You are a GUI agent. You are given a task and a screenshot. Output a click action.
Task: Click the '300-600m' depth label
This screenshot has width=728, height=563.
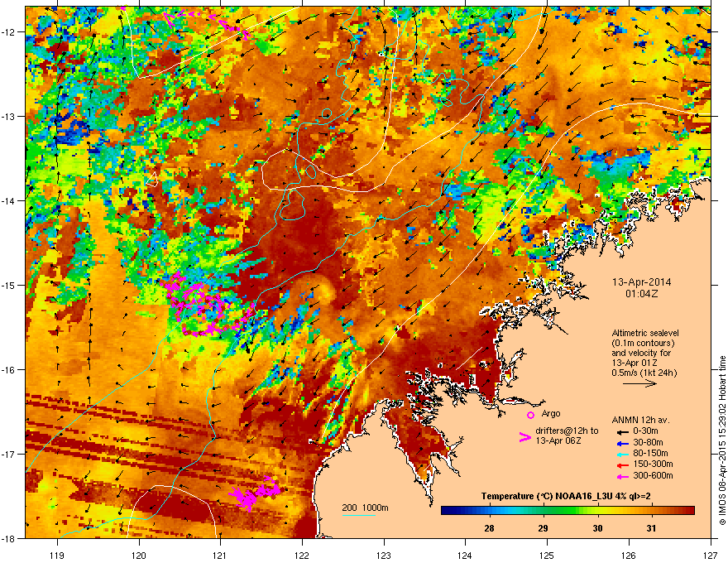click(x=653, y=475)
